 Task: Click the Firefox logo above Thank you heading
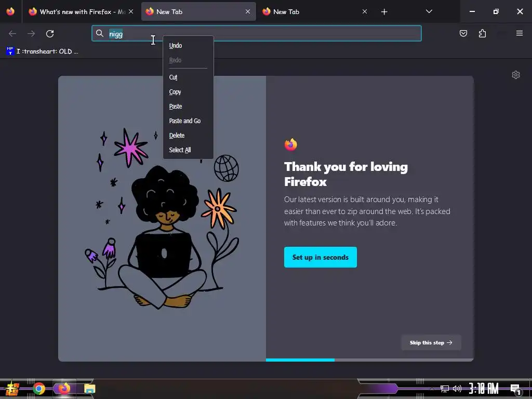click(x=291, y=144)
